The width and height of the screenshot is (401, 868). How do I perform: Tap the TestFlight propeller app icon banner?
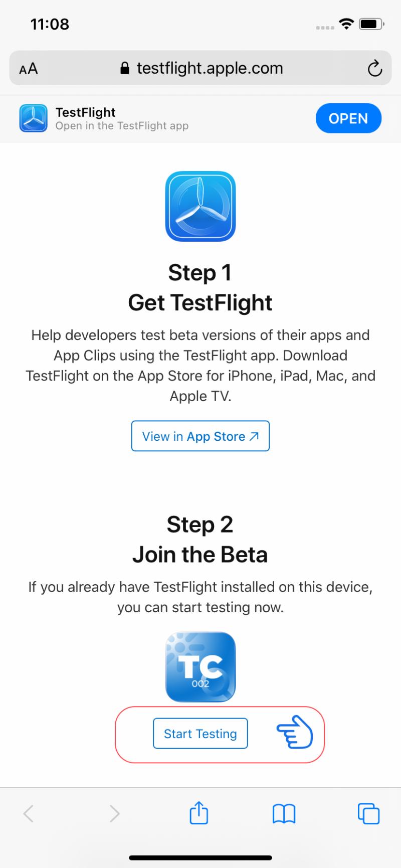(33, 118)
